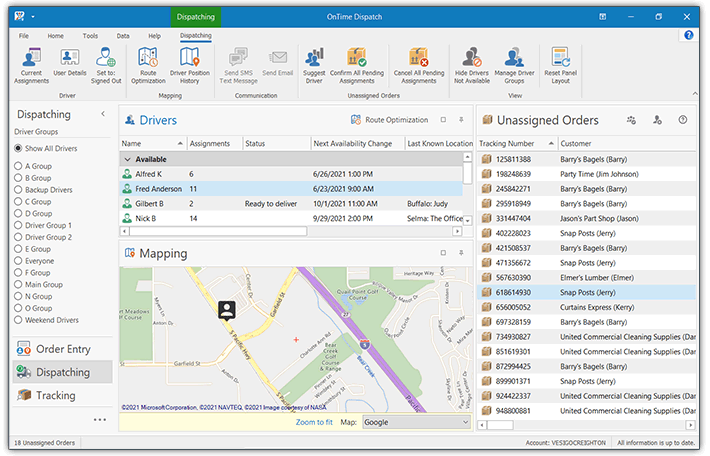Open the Help ribbon tab

[154, 35]
